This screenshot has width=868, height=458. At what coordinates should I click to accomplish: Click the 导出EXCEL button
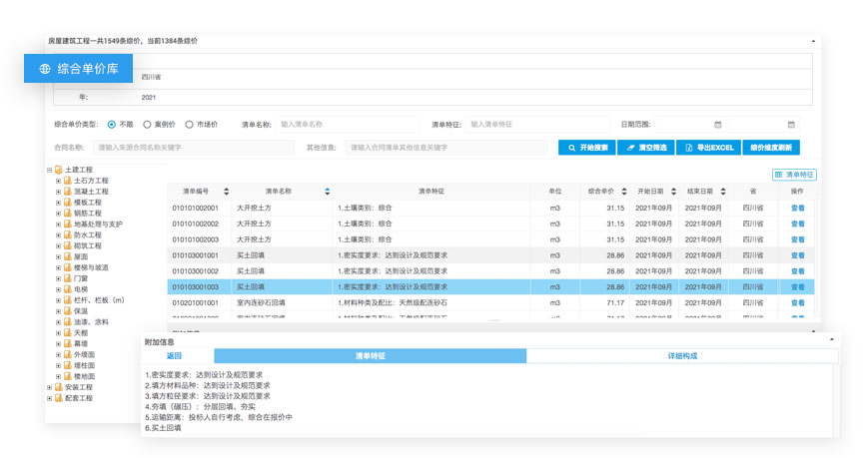click(x=708, y=148)
